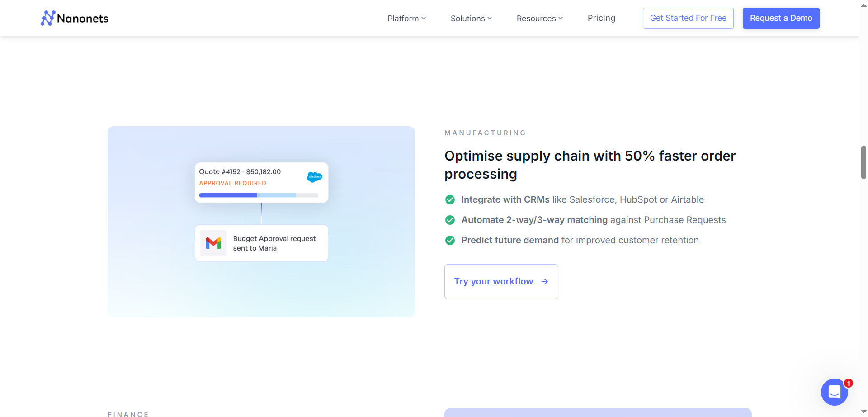Click the progress bar on Quote #4152
868x417 pixels.
[x=259, y=195]
